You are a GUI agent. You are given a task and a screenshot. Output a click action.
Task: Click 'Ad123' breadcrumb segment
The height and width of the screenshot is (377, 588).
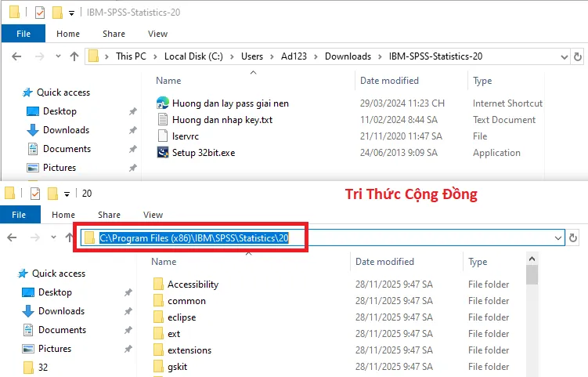294,56
